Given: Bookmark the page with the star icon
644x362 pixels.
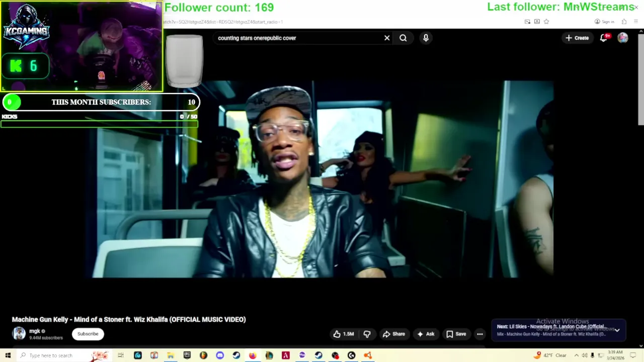Looking at the screenshot, I should [546, 22].
